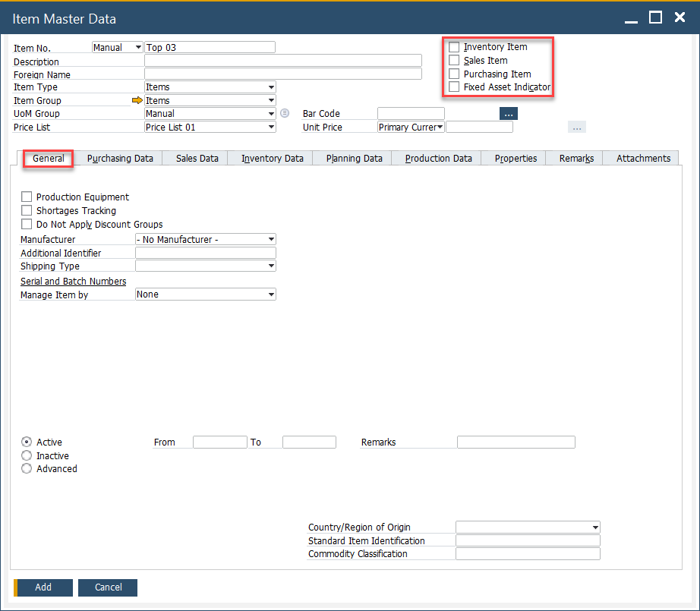Open the Inventory Data tab
Image resolution: width=700 pixels, height=611 pixels.
273,159
